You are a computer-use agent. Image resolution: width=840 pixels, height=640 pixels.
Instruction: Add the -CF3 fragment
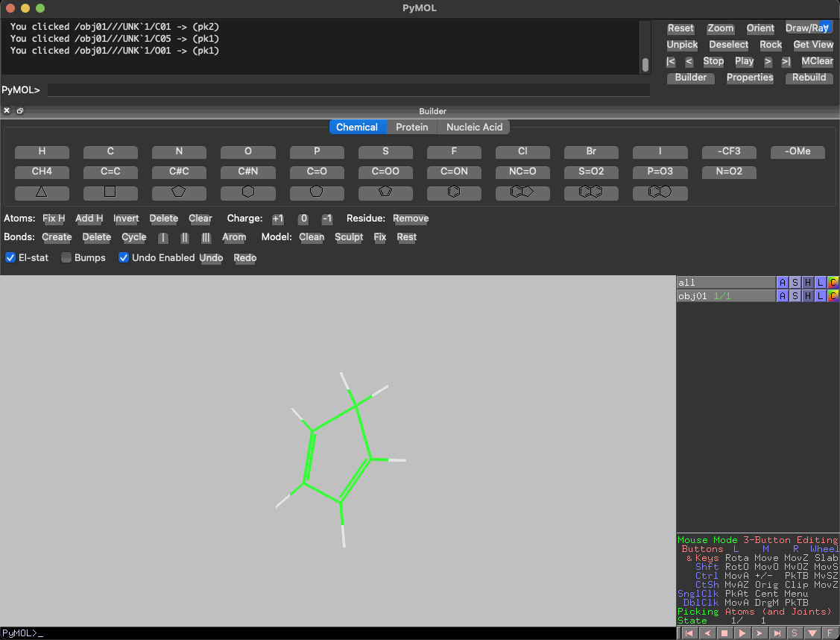pyautogui.click(x=729, y=151)
